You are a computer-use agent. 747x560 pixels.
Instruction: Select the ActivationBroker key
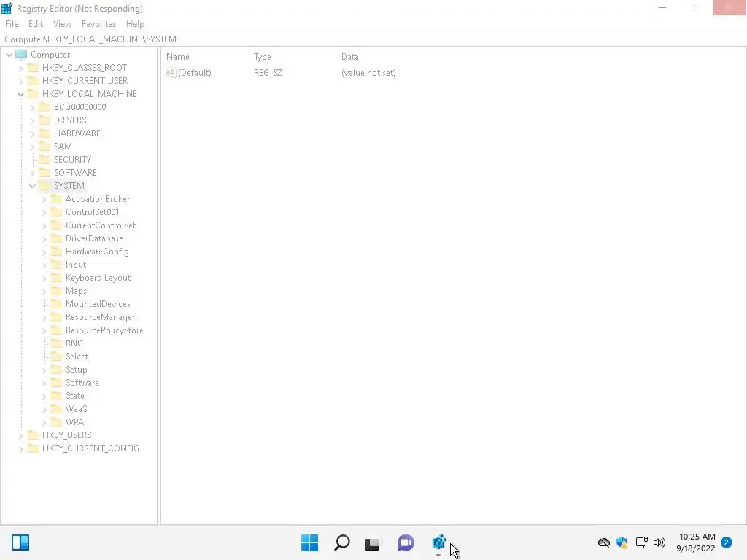[98, 198]
